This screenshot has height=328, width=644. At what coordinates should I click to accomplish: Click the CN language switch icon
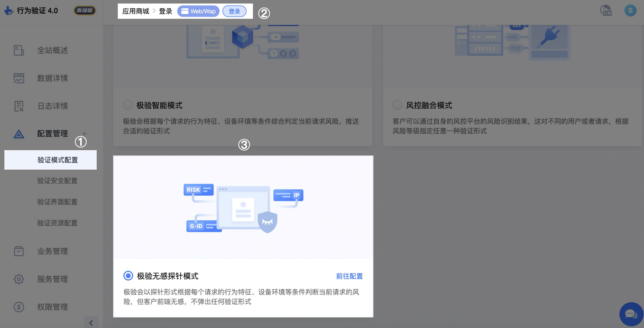[606, 11]
